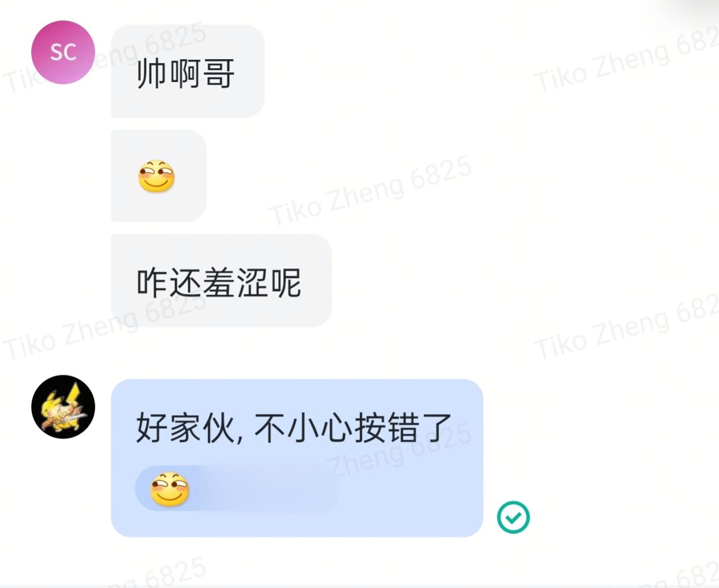
Task: Click the smirk emoji in the gray bubble
Action: [156, 176]
